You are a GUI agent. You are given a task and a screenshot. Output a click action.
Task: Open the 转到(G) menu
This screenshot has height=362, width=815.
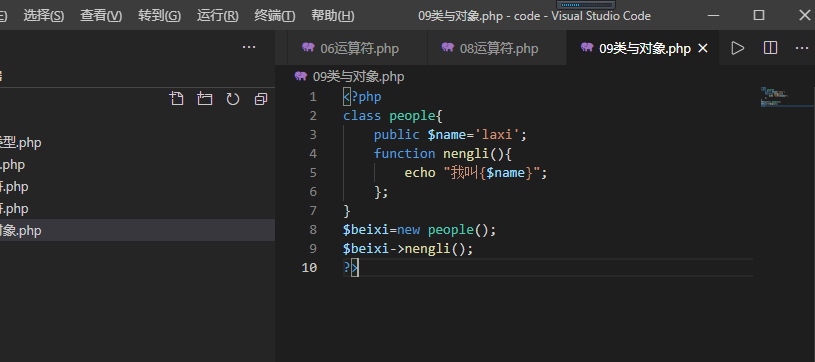click(160, 16)
